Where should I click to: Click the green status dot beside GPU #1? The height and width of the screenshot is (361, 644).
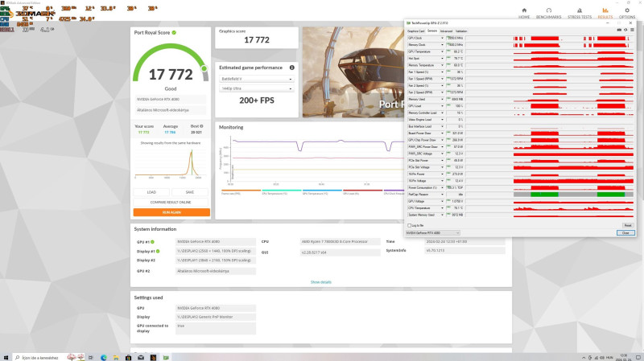[x=152, y=242]
